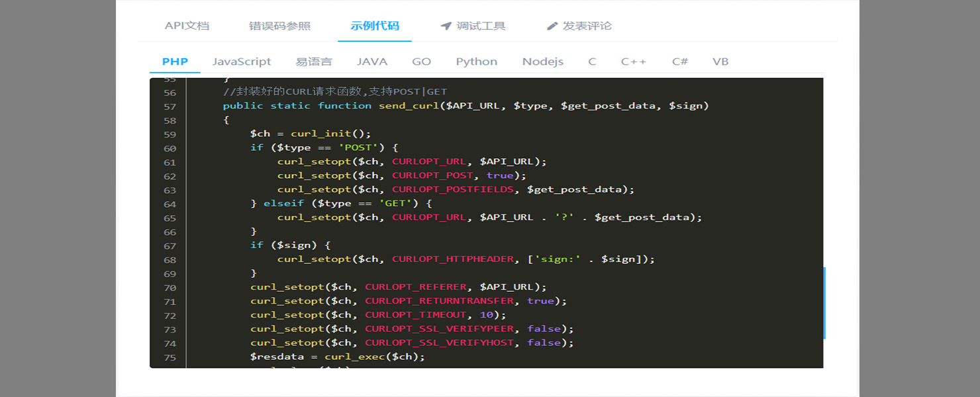Image resolution: width=980 pixels, height=397 pixels.
Task: Show the VB code example tab
Action: pos(720,62)
